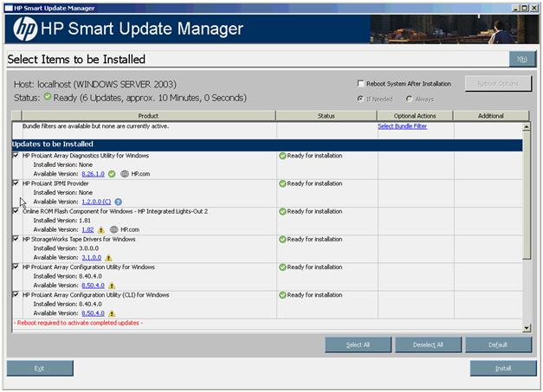
Task: Uncheck HP ProLiant Array Diagnostics Utility checkbox
Action: pos(16,156)
